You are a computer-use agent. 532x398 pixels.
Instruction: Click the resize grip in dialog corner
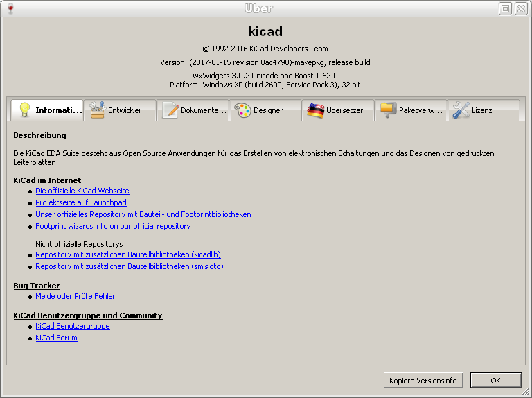coord(526,393)
